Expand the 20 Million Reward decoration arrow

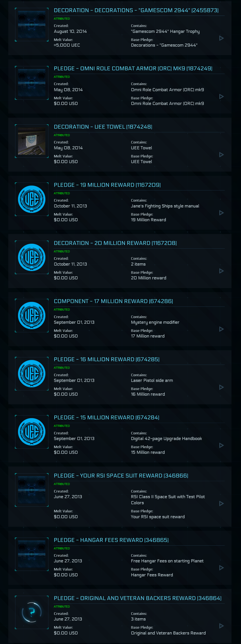221,271
